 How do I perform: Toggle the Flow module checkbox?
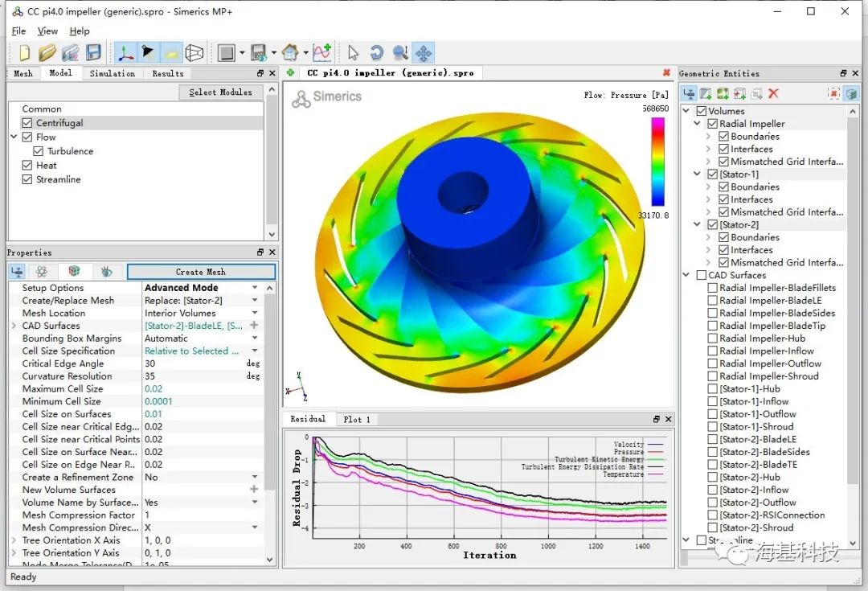(27, 137)
